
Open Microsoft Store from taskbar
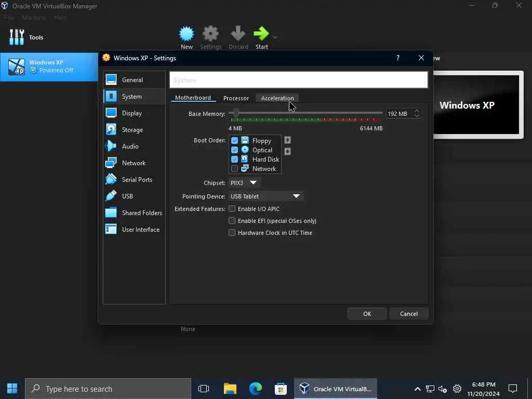tap(281, 389)
